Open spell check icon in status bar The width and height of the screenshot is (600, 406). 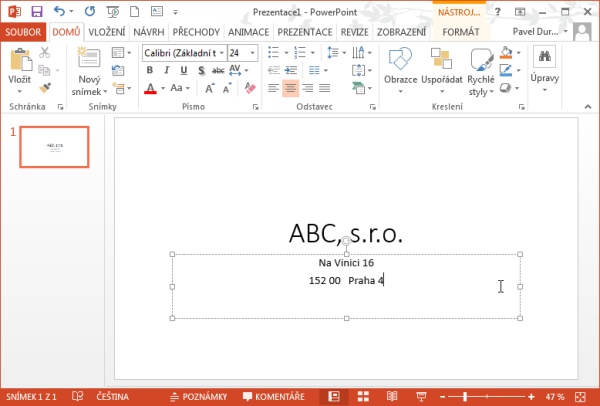click(x=77, y=396)
